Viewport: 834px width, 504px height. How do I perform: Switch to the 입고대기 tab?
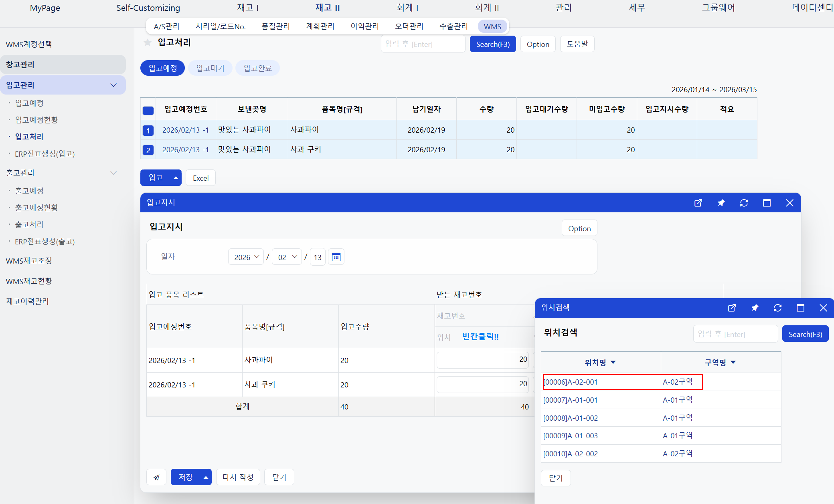coord(210,68)
